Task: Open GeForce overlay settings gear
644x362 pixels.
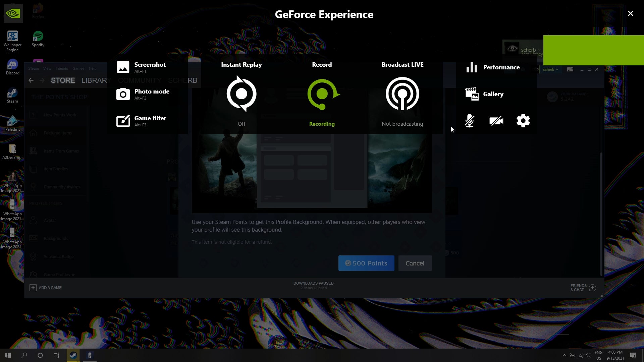Action: (x=523, y=121)
